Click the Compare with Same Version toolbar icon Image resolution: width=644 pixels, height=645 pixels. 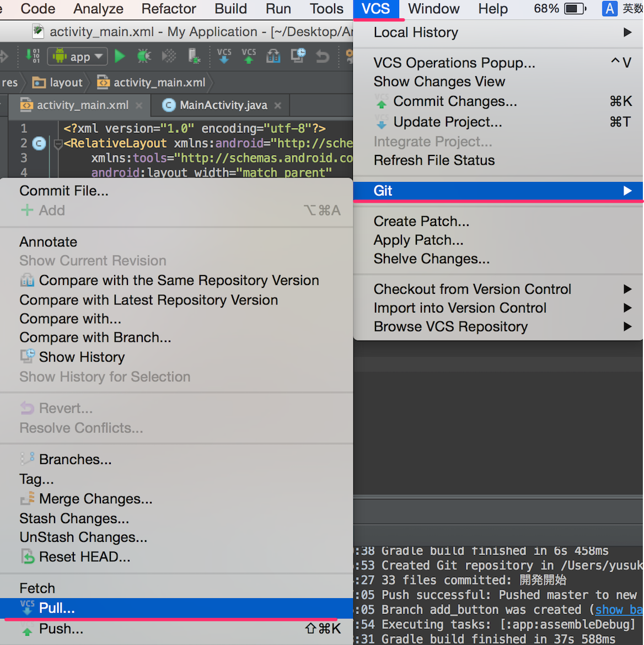(273, 56)
